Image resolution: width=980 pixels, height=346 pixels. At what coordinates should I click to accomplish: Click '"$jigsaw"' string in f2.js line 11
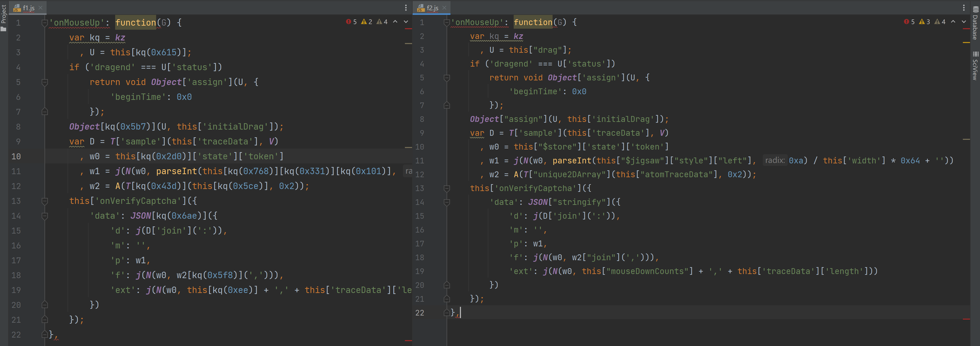point(643,160)
